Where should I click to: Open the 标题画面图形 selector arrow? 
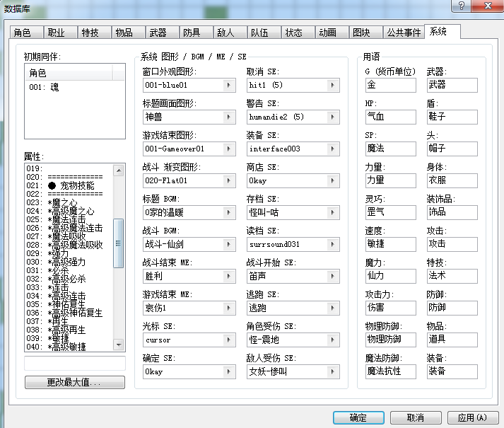[228, 117]
